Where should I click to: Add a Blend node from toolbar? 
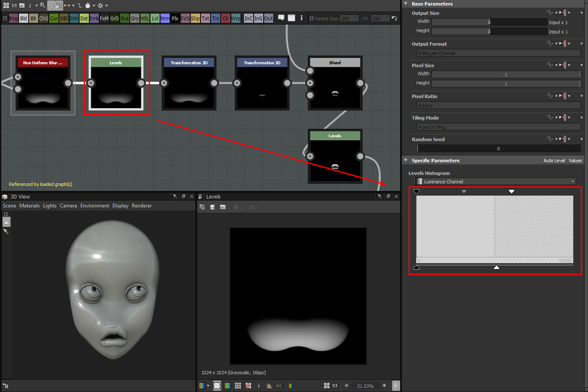click(23, 19)
